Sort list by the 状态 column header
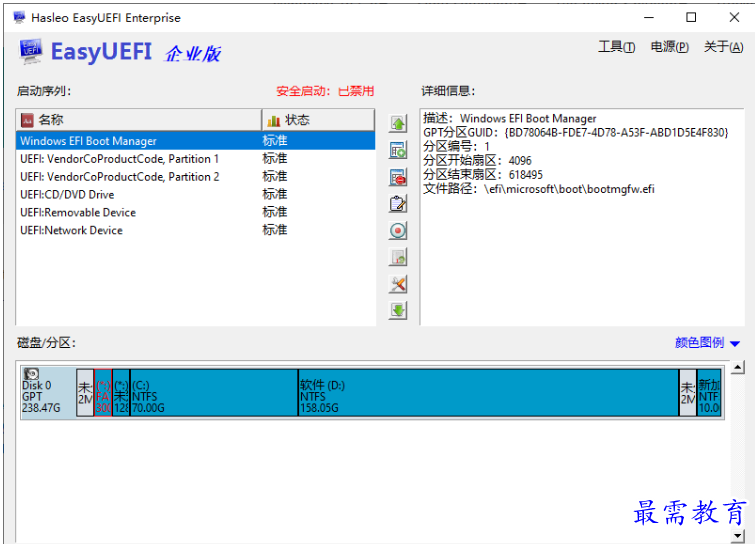The image size is (755, 544). (x=318, y=120)
